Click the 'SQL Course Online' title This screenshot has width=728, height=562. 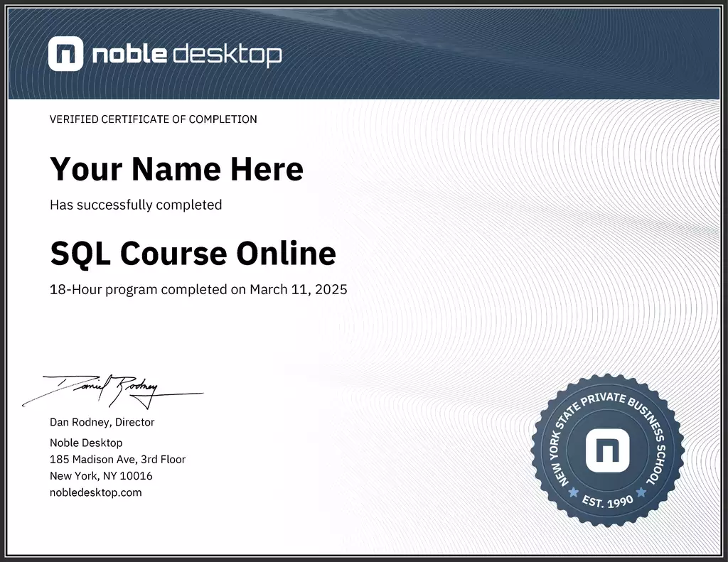193,253
